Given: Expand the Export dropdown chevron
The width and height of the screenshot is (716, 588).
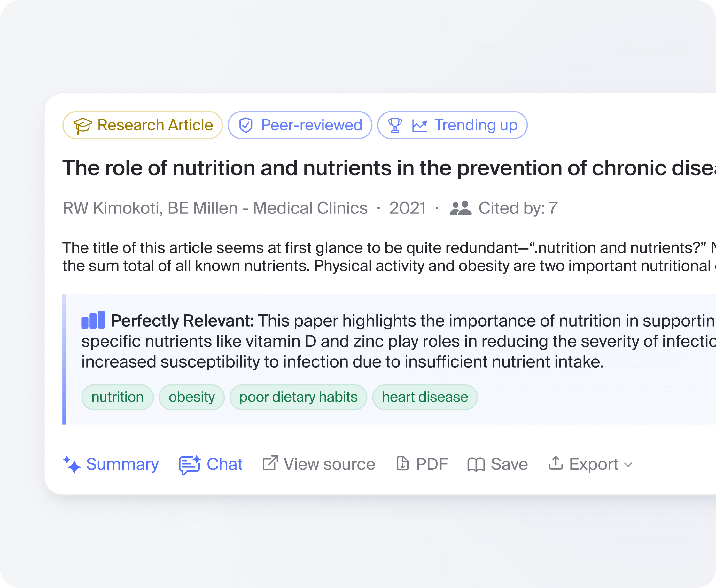Looking at the screenshot, I should click(x=628, y=464).
